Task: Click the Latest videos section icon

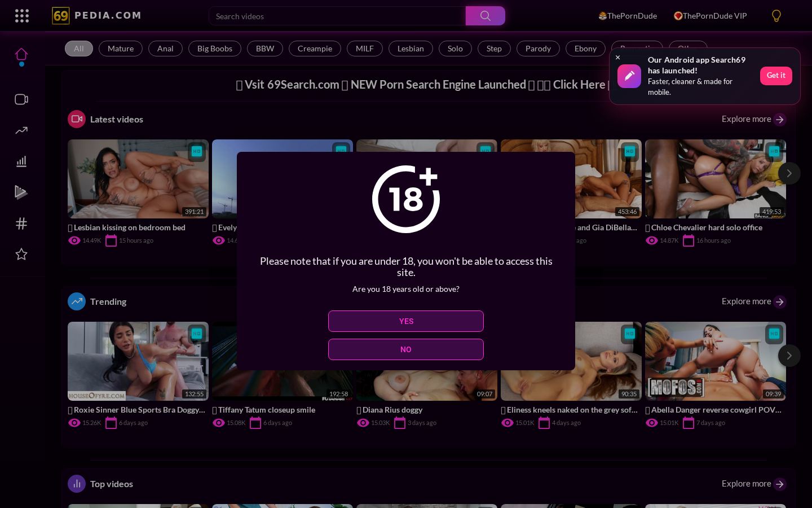Action: (77, 119)
